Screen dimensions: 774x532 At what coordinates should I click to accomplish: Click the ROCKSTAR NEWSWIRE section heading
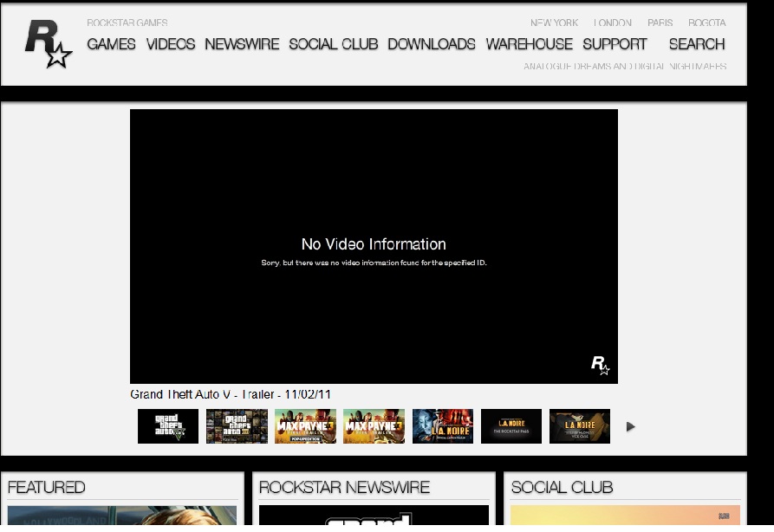tap(344, 488)
